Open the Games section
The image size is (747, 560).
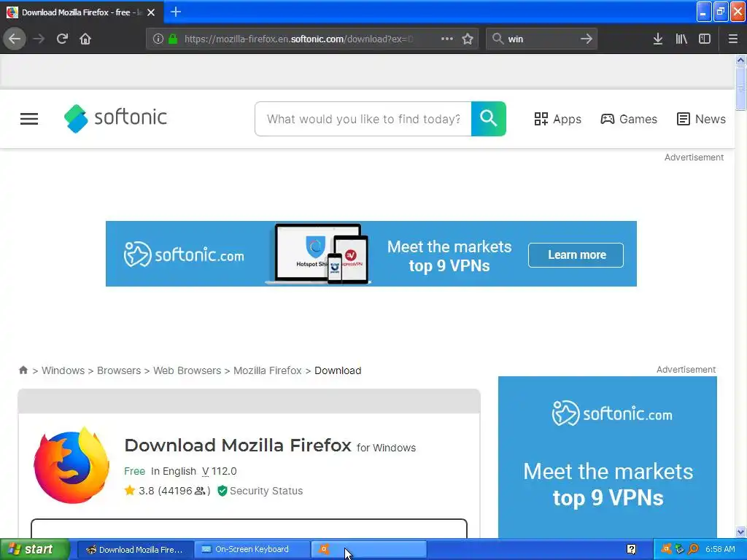point(628,119)
